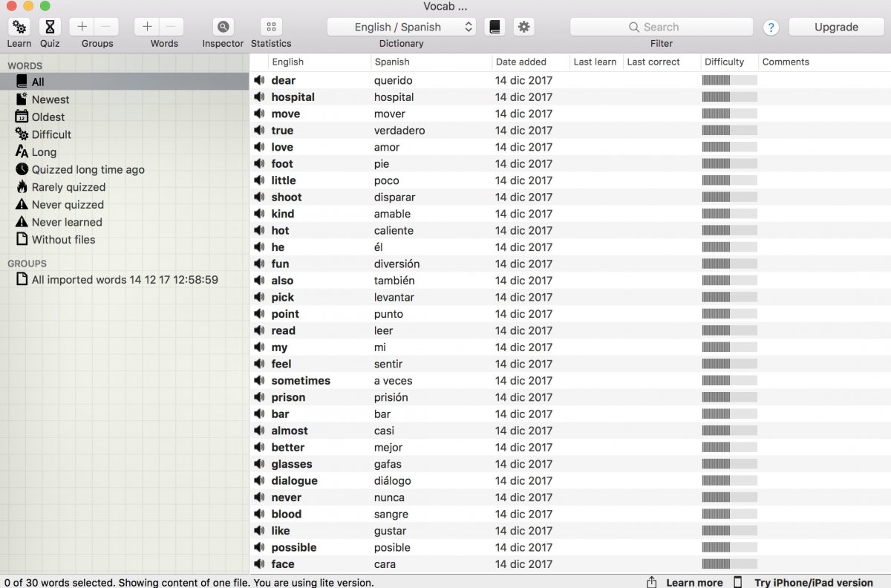Play pronunciation for 'face'
This screenshot has width=891, height=588.
(259, 564)
